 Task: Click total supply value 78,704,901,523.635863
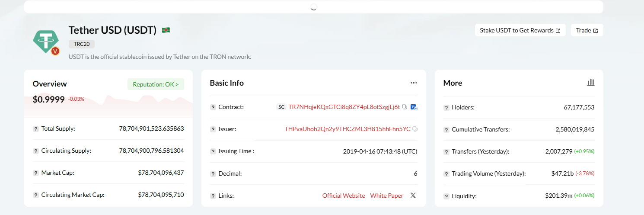click(152, 128)
